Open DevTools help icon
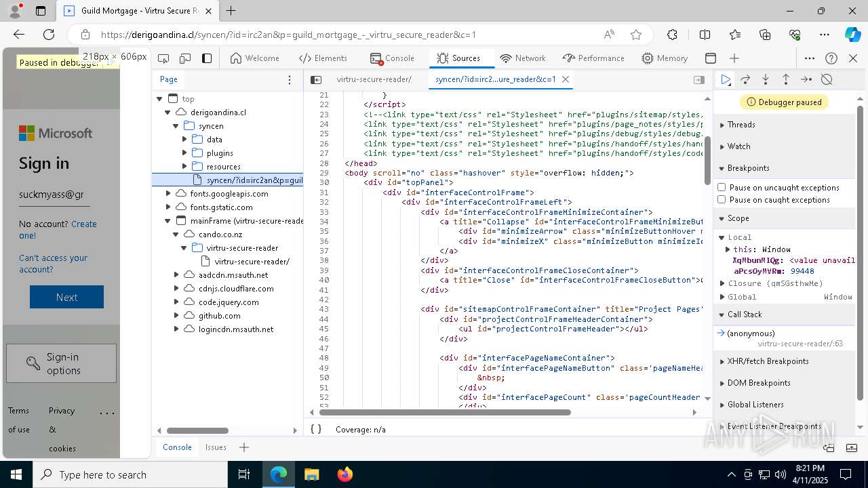This screenshot has width=868, height=488. [x=831, y=58]
